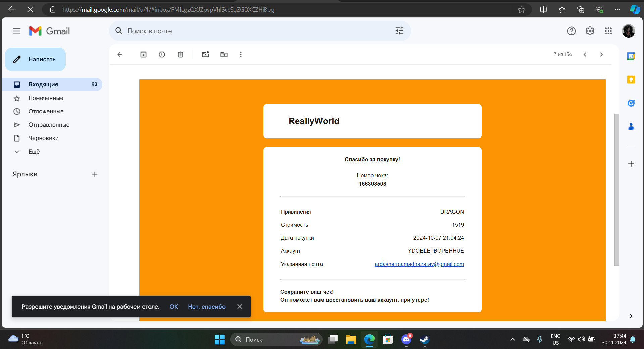Collapse the right side panel arrow
The width and height of the screenshot is (644, 349).
coord(631,316)
